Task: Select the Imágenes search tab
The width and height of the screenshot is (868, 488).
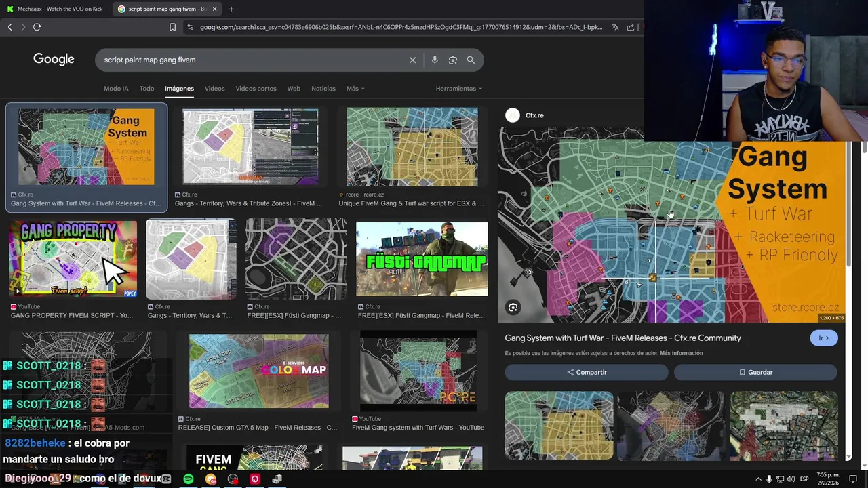Action: click(179, 89)
